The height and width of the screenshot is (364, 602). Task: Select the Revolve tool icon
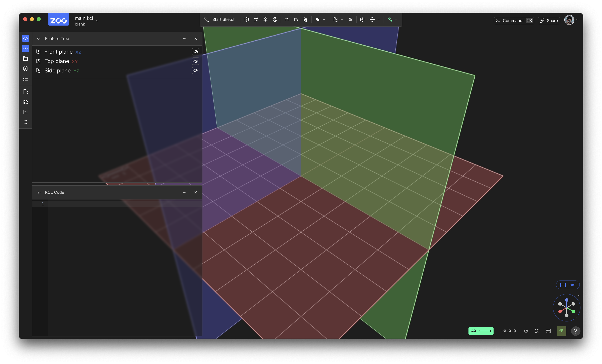[275, 19]
